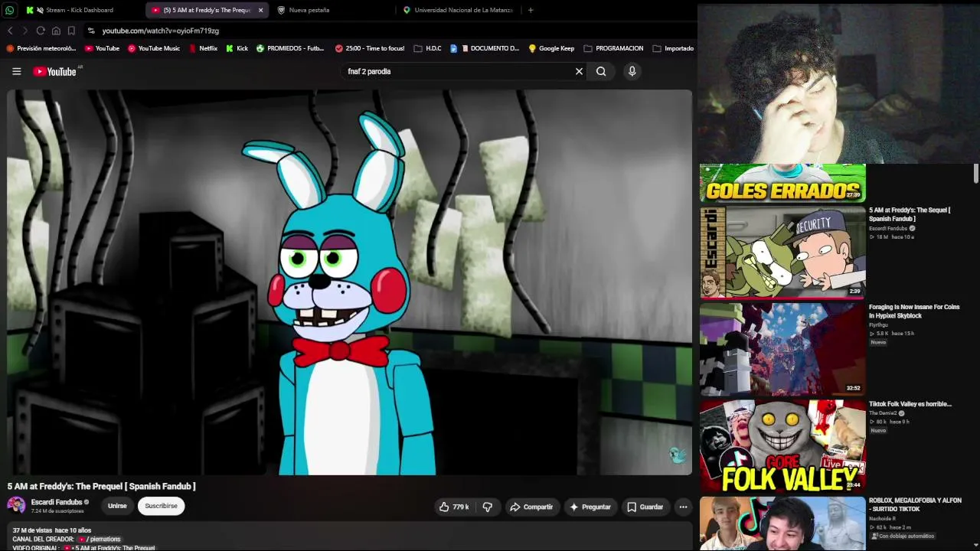Click the main video player frame
980x551 pixels.
click(349, 282)
